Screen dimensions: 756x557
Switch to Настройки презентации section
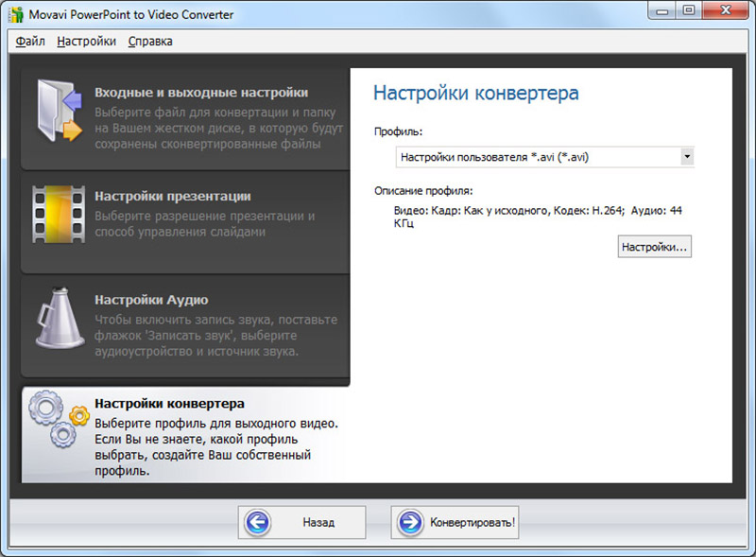[x=172, y=196]
